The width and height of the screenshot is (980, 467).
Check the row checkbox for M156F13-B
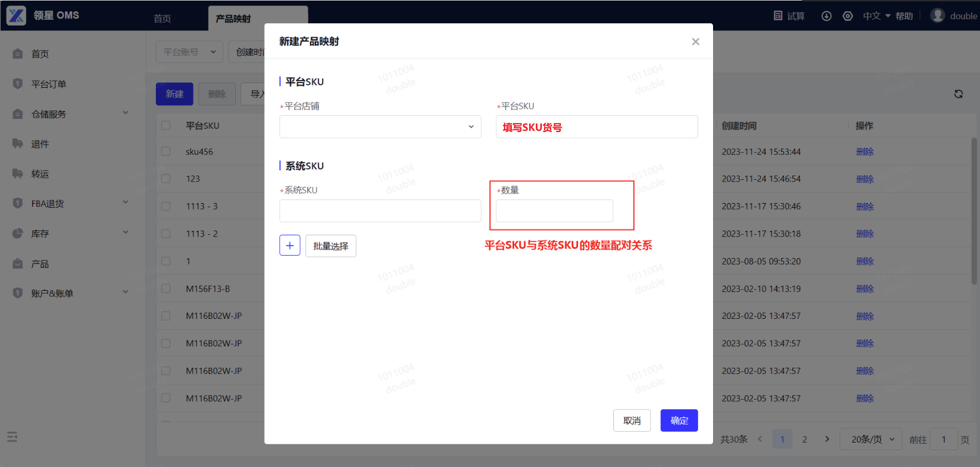tap(166, 288)
